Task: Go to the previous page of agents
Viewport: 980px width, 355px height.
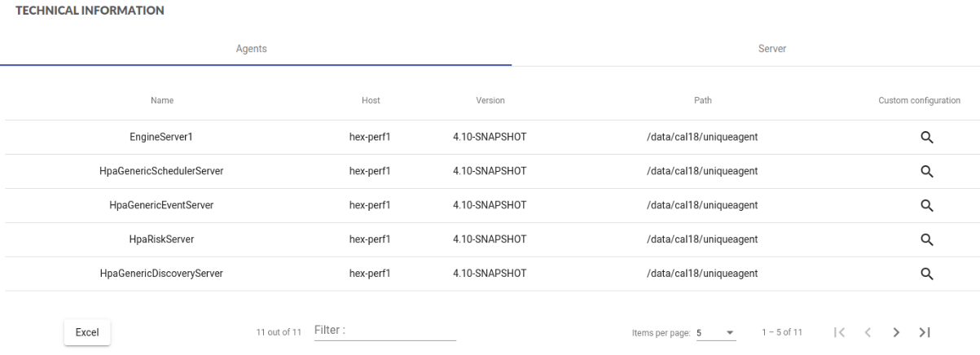Action: 868,332
